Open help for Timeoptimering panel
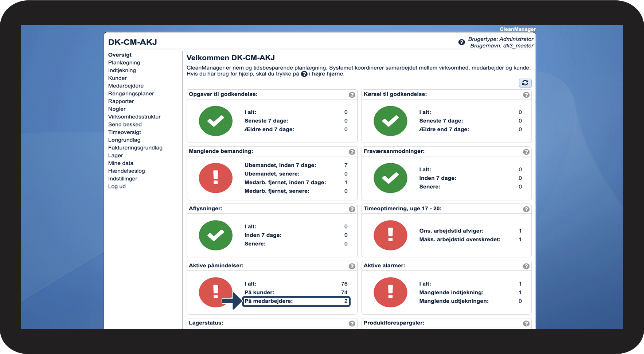Screen dimensions: 644x354 tap(526, 209)
